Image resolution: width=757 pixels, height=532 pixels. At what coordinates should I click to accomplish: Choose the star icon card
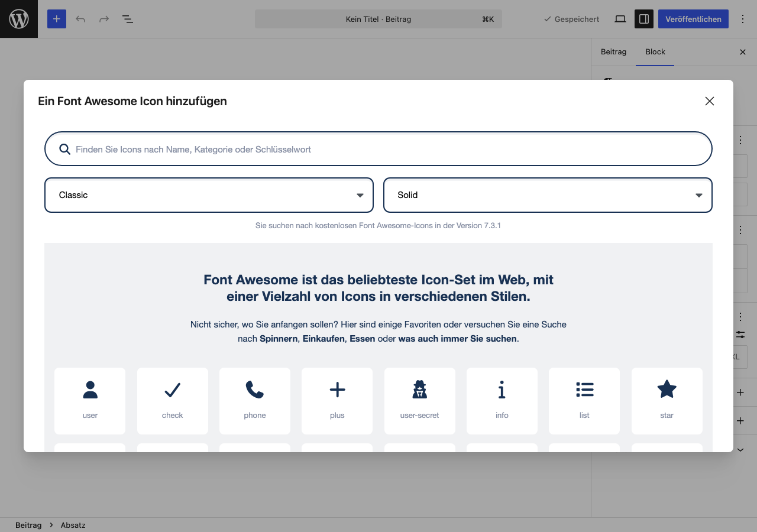pyautogui.click(x=667, y=401)
